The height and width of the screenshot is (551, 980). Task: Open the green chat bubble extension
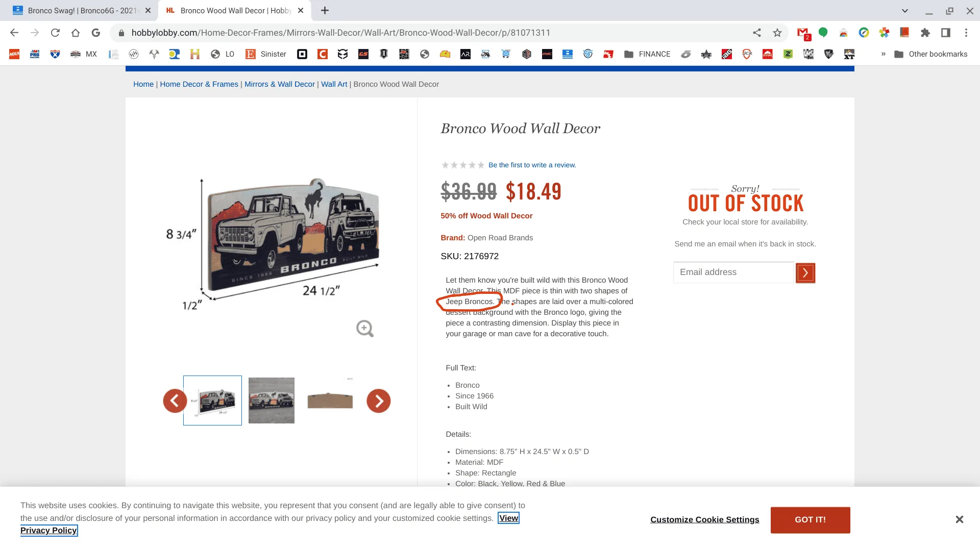(823, 33)
